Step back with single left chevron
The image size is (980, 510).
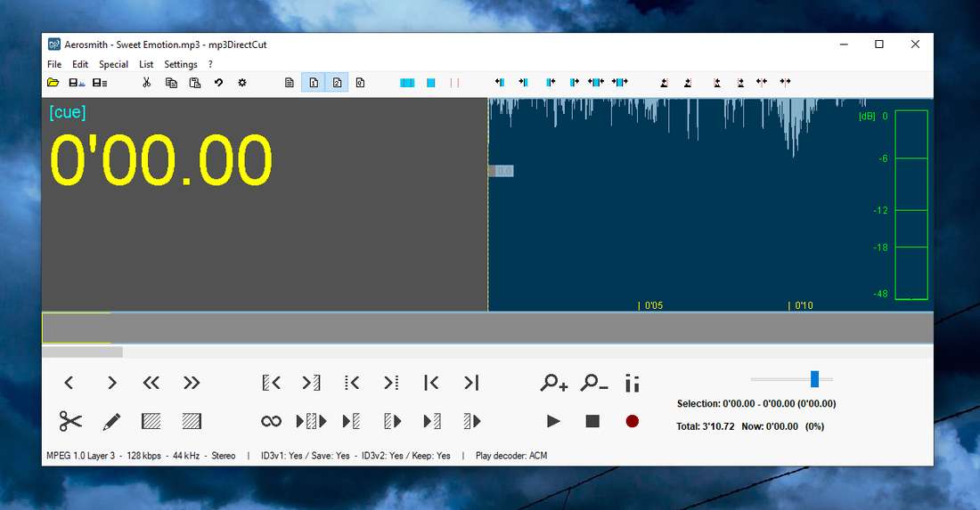point(69,383)
